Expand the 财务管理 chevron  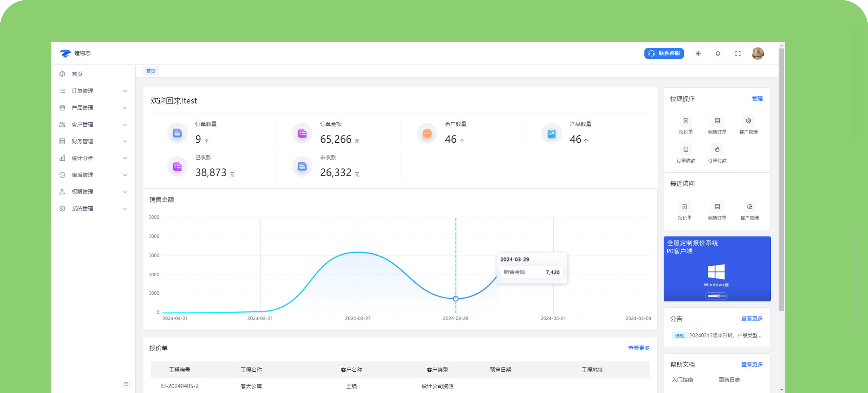(125, 141)
